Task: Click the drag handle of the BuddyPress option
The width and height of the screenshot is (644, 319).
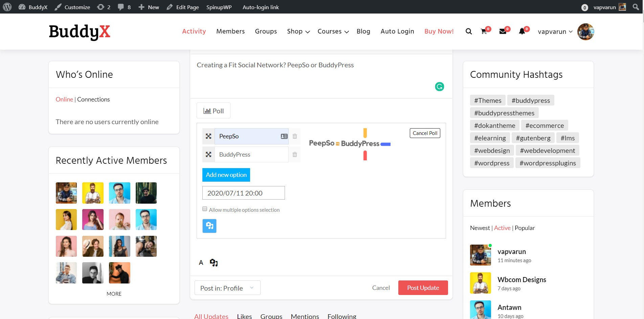Action: pyautogui.click(x=208, y=154)
